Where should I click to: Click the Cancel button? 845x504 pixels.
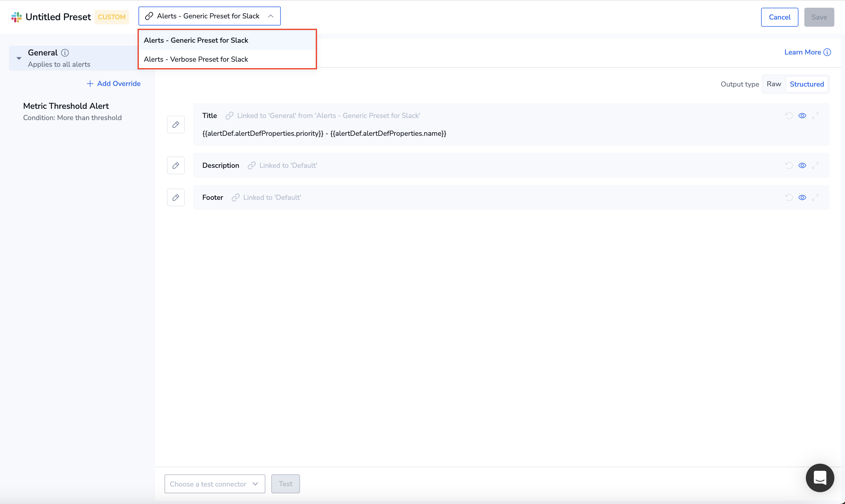(x=779, y=17)
